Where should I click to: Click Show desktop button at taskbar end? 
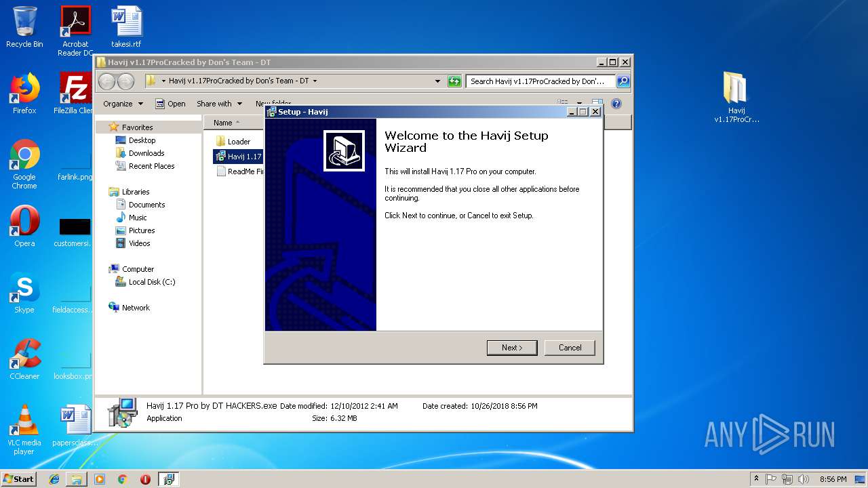pos(861,479)
